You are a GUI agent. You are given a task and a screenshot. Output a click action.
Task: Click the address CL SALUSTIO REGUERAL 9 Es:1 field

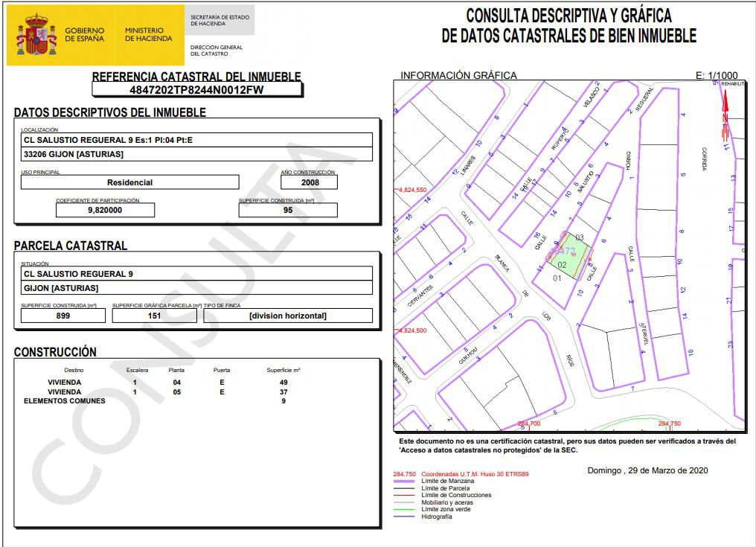[196, 140]
